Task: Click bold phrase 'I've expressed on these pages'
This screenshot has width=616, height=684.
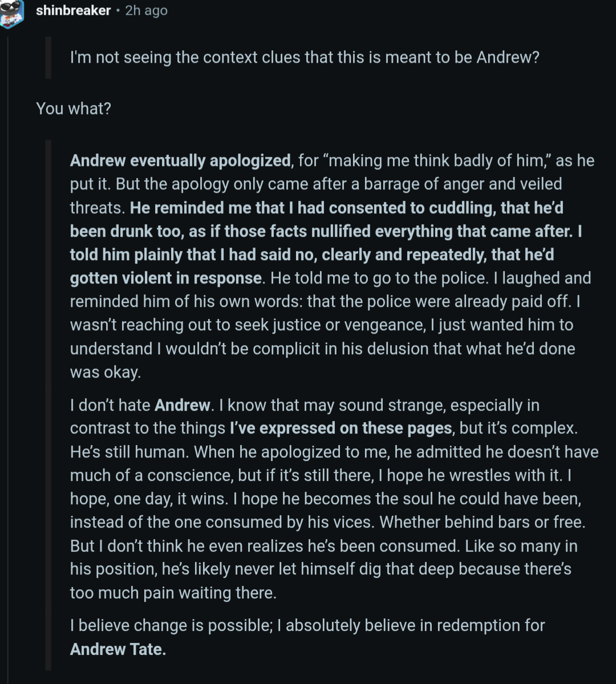Action: (x=341, y=428)
